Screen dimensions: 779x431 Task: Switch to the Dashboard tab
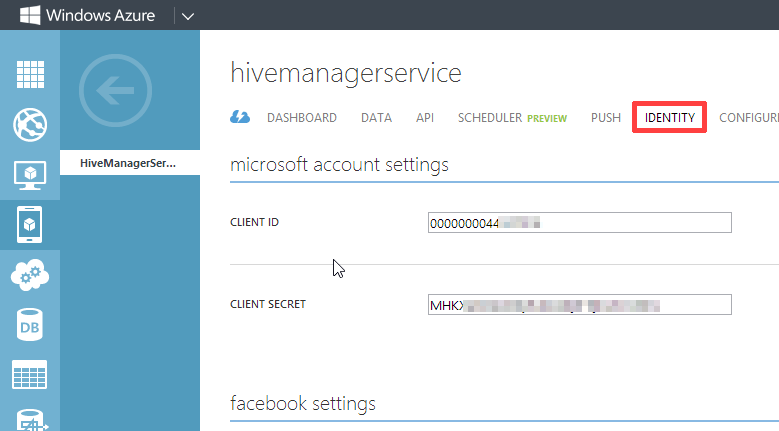tap(301, 118)
